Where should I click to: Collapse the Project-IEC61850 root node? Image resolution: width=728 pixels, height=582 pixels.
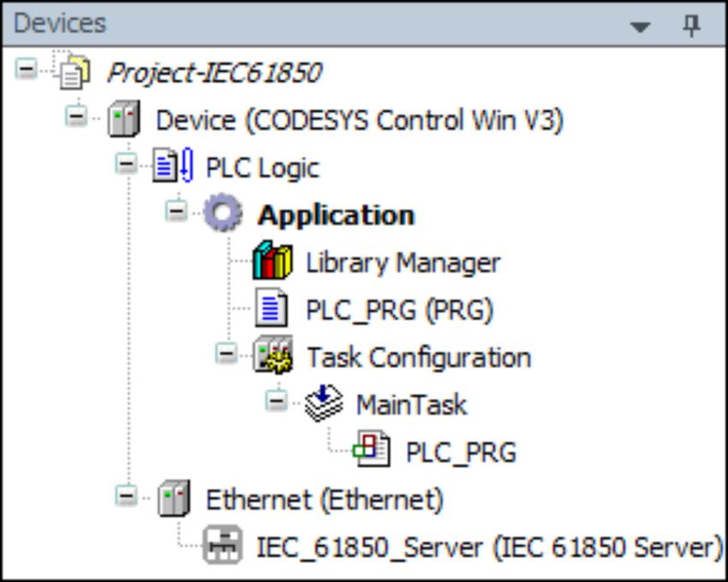pos(26,69)
